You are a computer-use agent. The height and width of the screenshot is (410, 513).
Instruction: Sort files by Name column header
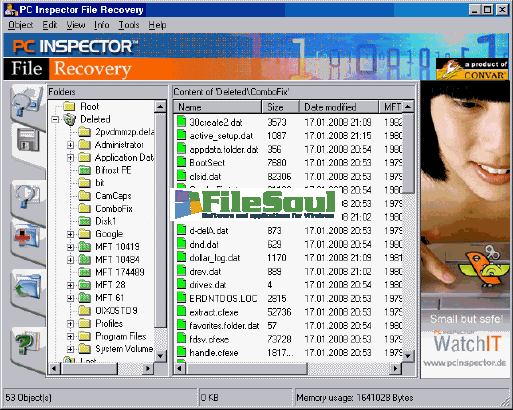pos(218,107)
